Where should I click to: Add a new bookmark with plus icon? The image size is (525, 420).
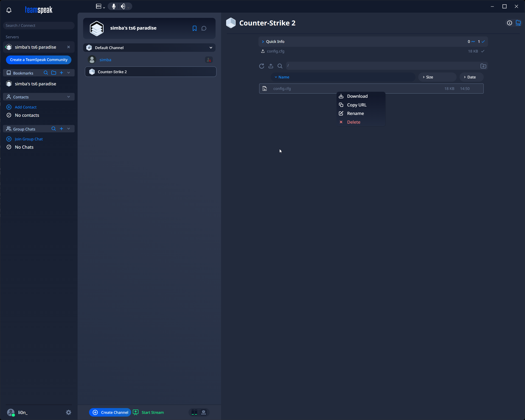coord(61,73)
